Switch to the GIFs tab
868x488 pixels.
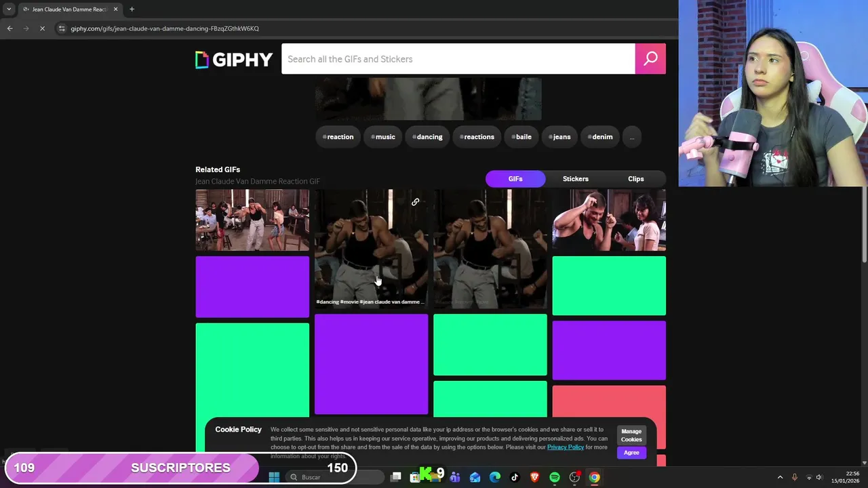tap(515, 179)
